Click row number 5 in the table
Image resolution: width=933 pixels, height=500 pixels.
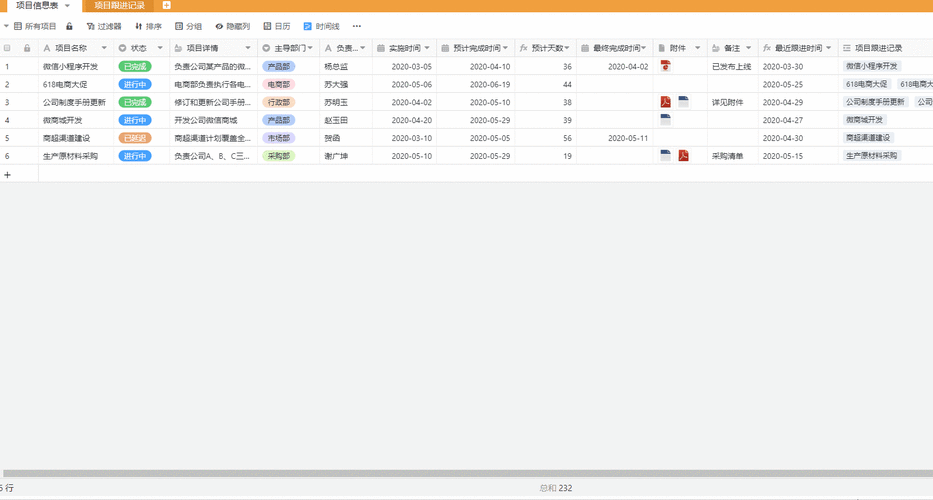7,138
